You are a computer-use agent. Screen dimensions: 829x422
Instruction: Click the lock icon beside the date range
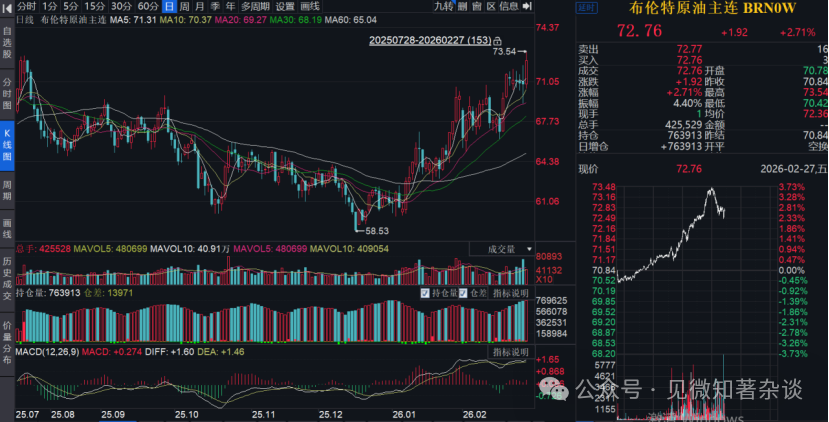point(497,40)
